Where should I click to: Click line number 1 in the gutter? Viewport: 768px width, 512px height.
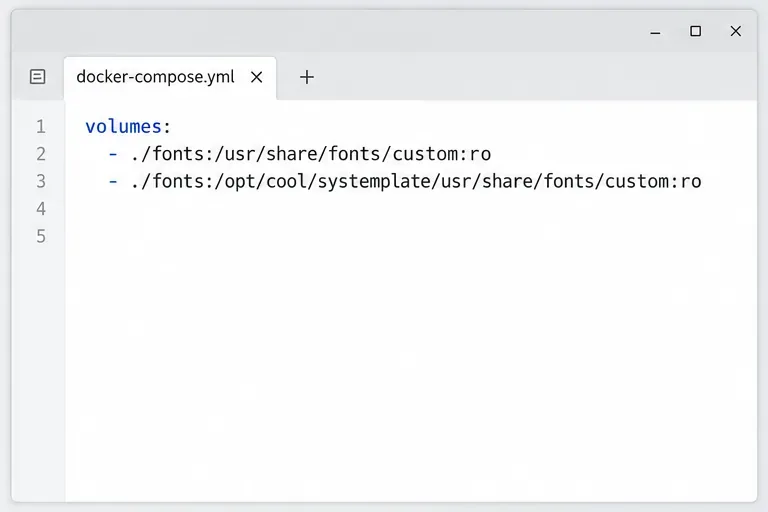41,127
